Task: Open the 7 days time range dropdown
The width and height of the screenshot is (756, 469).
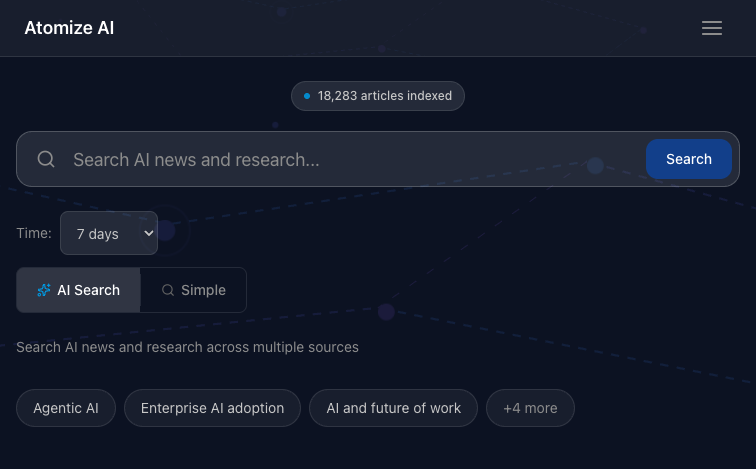Action: [108, 233]
